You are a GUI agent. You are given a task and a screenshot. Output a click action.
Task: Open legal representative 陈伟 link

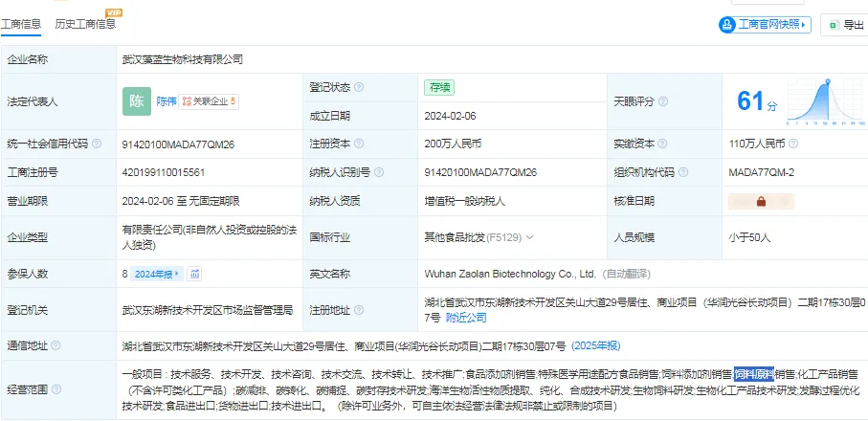167,101
